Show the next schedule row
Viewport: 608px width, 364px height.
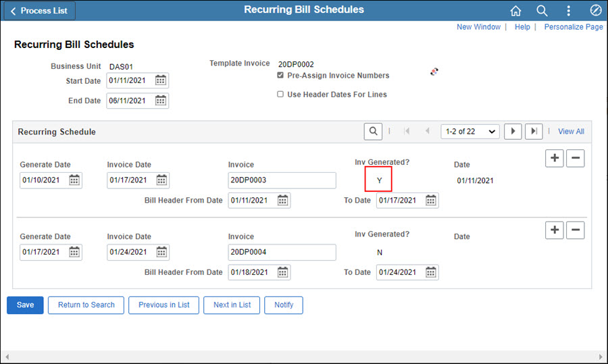click(x=513, y=132)
